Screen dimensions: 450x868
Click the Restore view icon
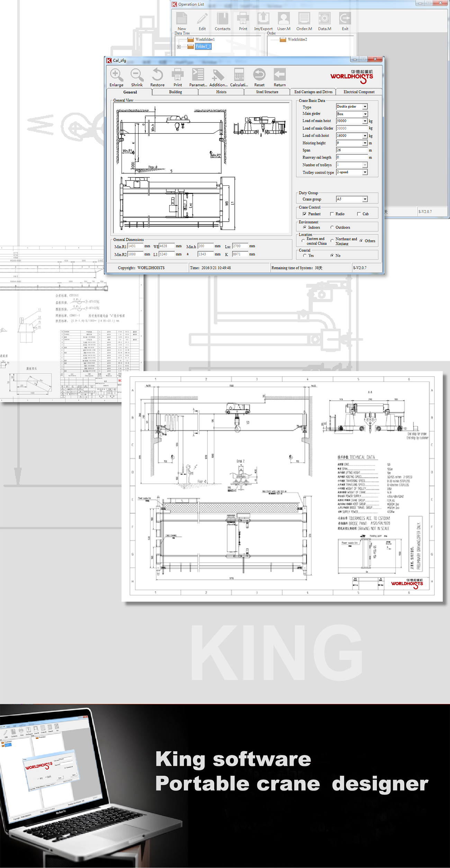pyautogui.click(x=157, y=75)
